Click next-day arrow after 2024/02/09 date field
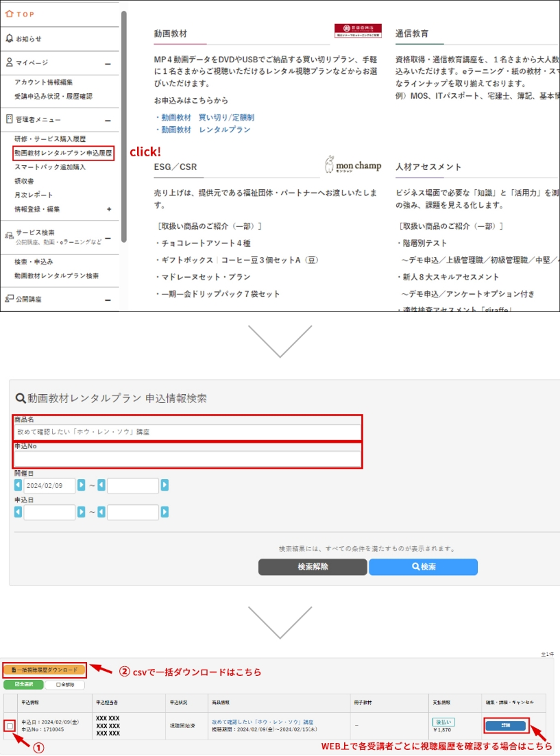560x756 pixels. pyautogui.click(x=82, y=485)
